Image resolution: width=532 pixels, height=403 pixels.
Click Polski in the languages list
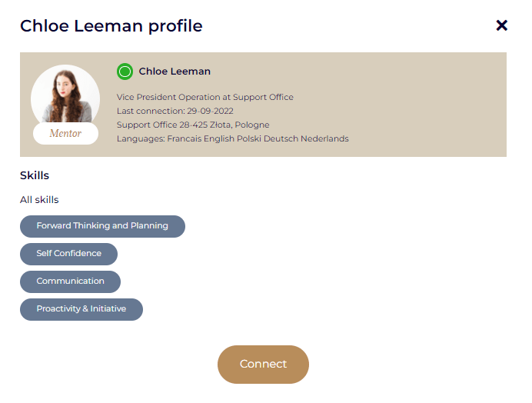pos(247,139)
